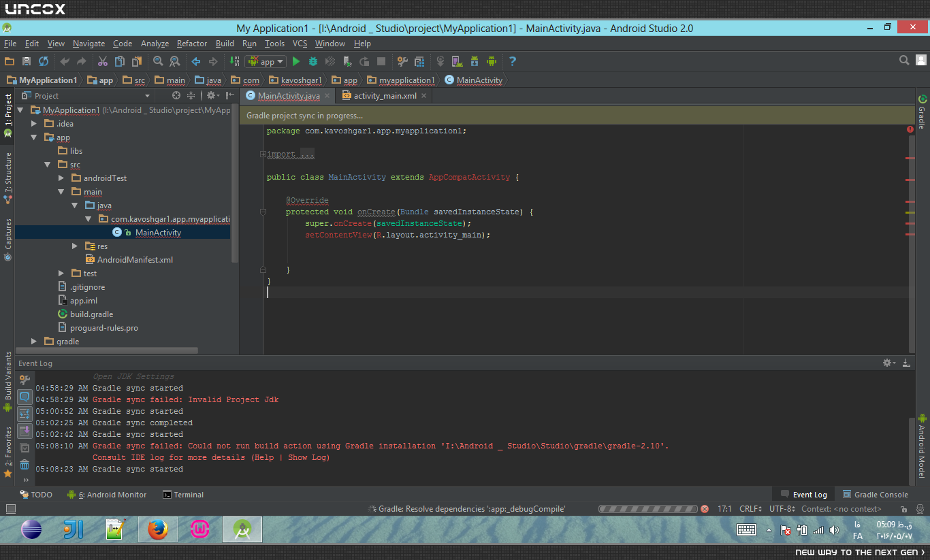Save all files using the floppy disk icon

[27, 61]
